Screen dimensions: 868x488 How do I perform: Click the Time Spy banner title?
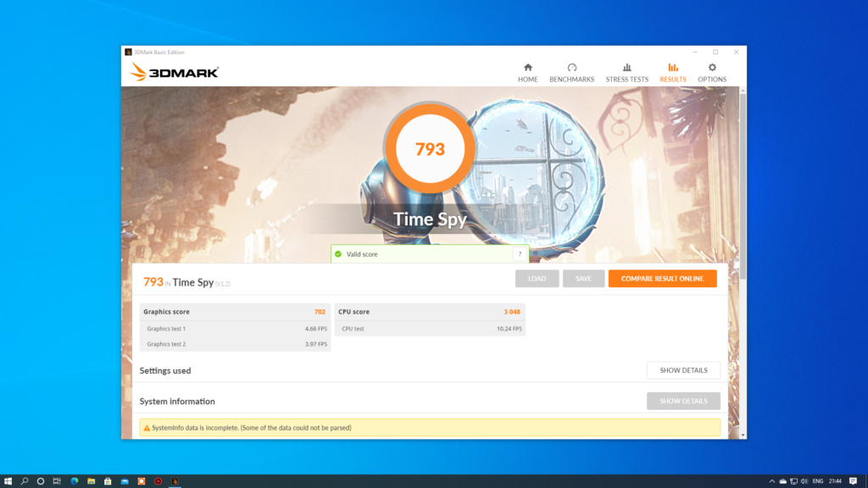(430, 219)
